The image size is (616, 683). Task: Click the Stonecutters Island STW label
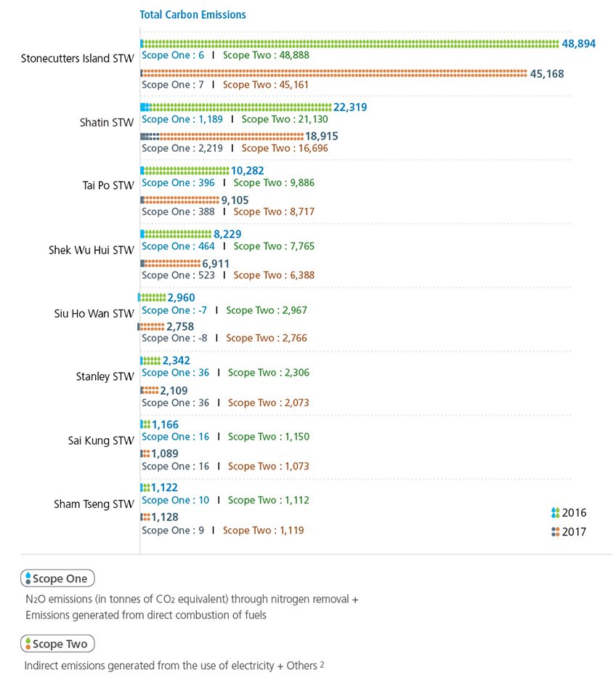pyautogui.click(x=77, y=58)
